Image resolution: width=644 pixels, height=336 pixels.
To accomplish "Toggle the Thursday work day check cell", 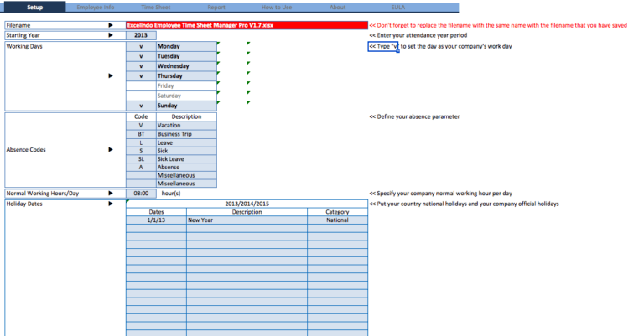I will [141, 76].
